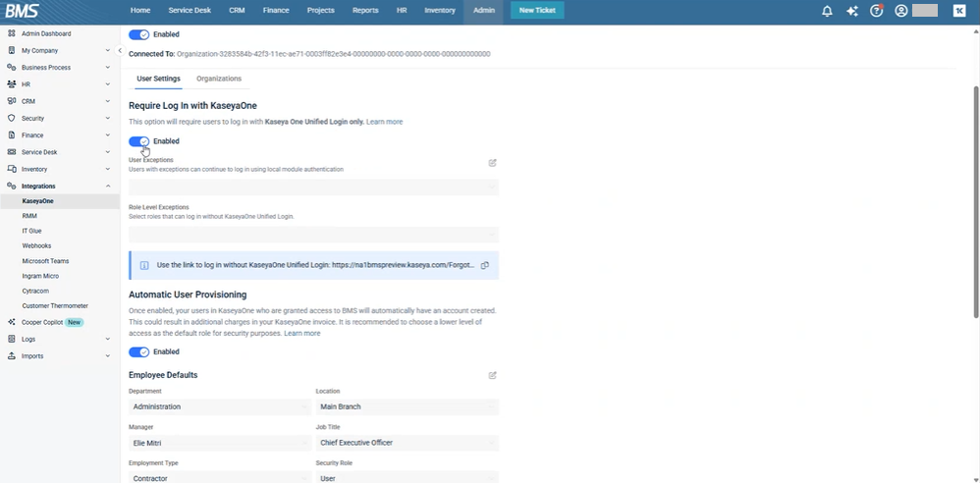Toggle the top KaseyaOne integration Enabled switch
The image size is (980, 483).
(139, 34)
